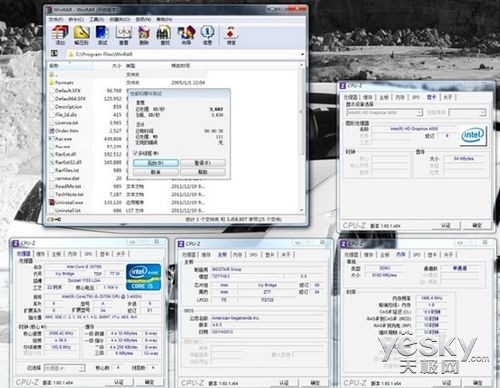Click the OK button in the CPU-Z mainboard window
This screenshot has width=500, height=388.
point(315,383)
